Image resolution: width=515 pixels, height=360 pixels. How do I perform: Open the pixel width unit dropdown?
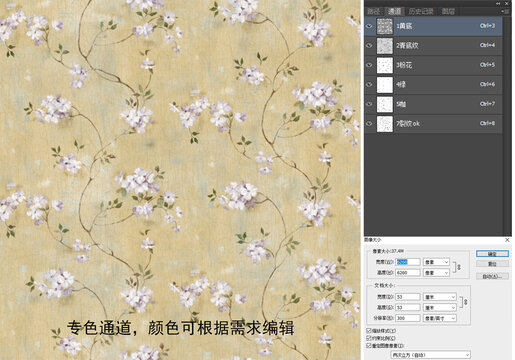[x=437, y=262]
